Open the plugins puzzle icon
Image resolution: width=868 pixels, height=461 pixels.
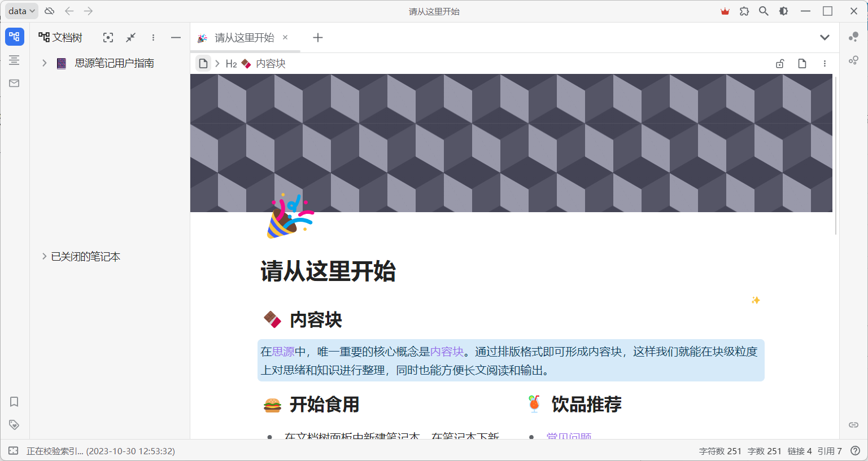coord(744,11)
